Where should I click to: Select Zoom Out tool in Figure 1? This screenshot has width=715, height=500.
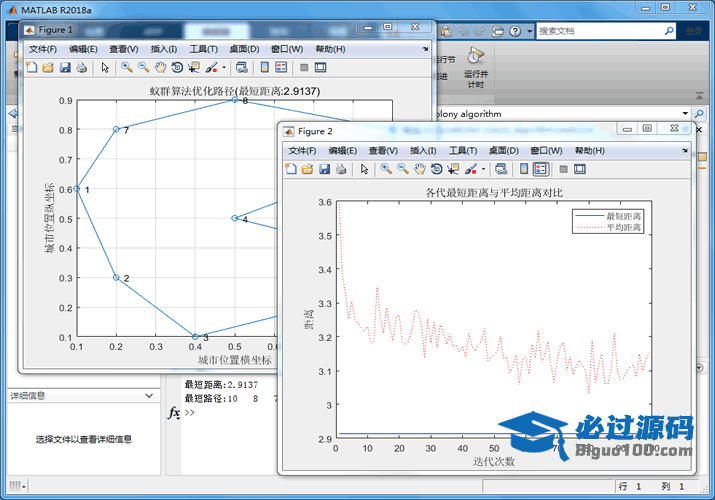click(144, 67)
